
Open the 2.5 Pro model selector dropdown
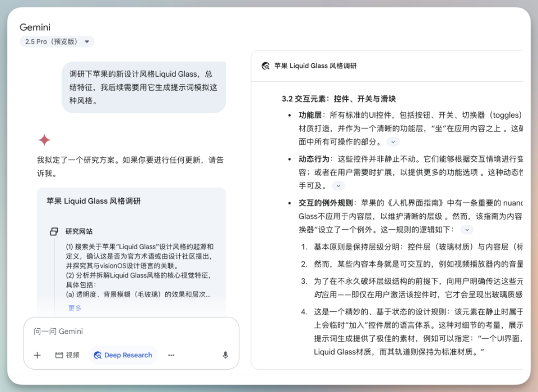click(57, 41)
